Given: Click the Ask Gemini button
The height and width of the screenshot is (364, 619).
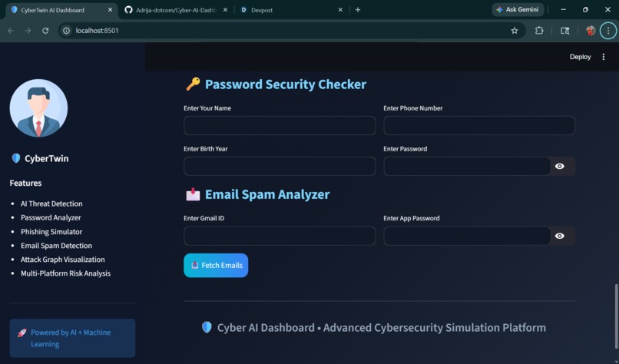Looking at the screenshot, I should (518, 10).
